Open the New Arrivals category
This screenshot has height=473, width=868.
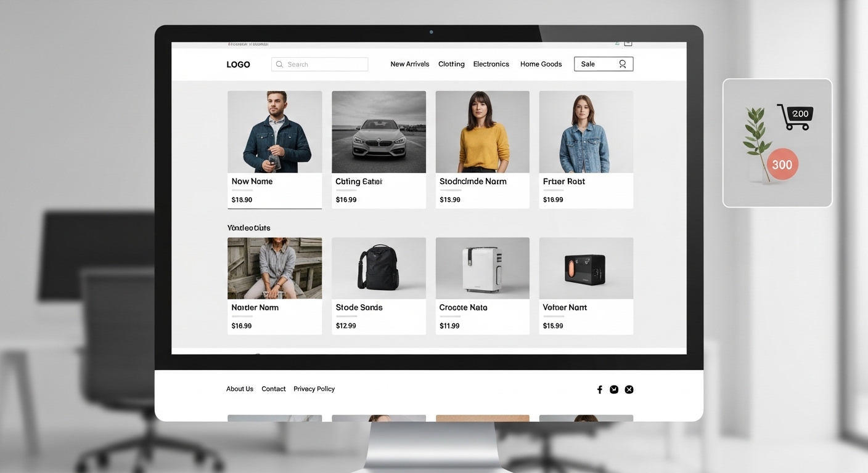tap(409, 63)
